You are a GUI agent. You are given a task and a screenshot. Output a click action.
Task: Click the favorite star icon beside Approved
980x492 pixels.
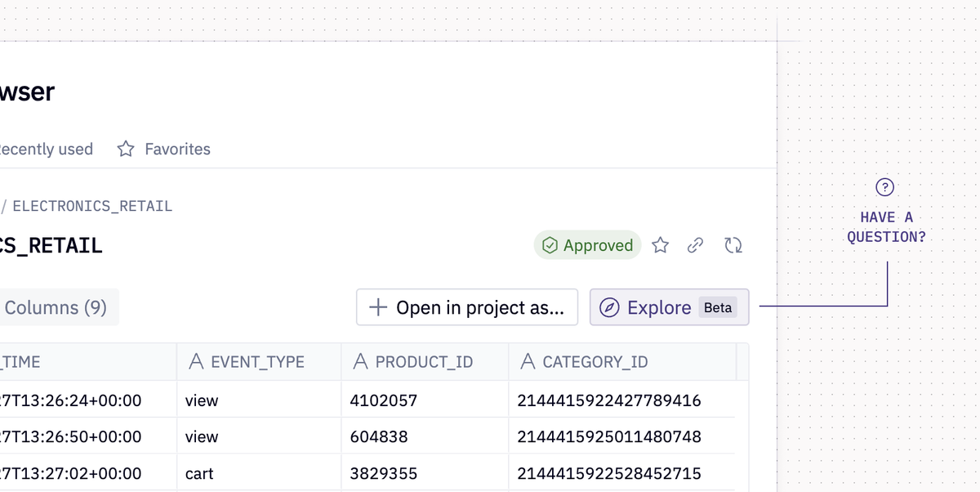661,245
